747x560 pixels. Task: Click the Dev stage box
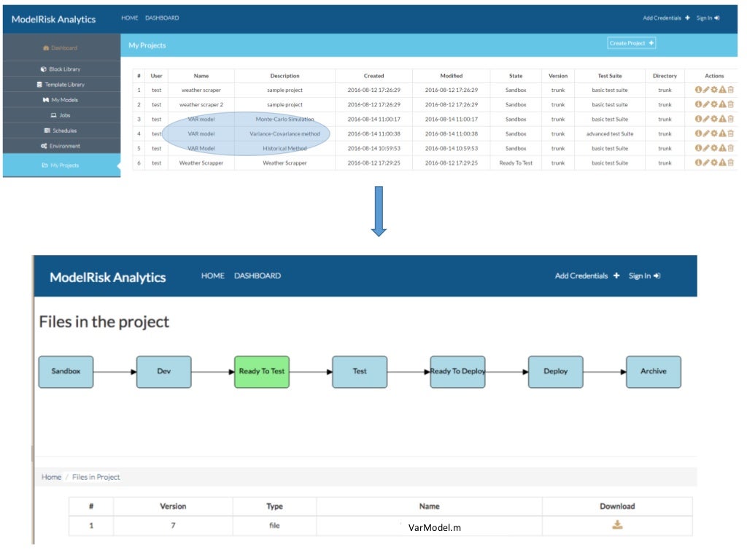coord(164,371)
